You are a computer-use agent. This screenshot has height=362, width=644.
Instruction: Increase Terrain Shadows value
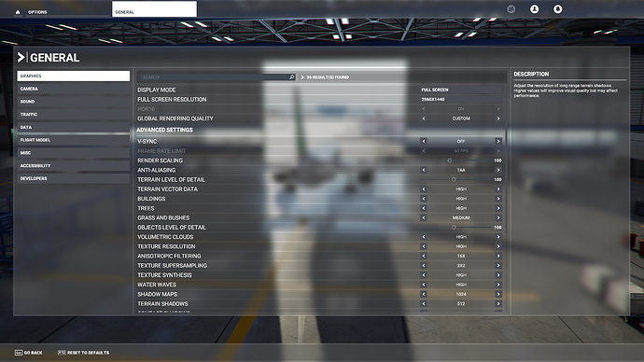[498, 304]
